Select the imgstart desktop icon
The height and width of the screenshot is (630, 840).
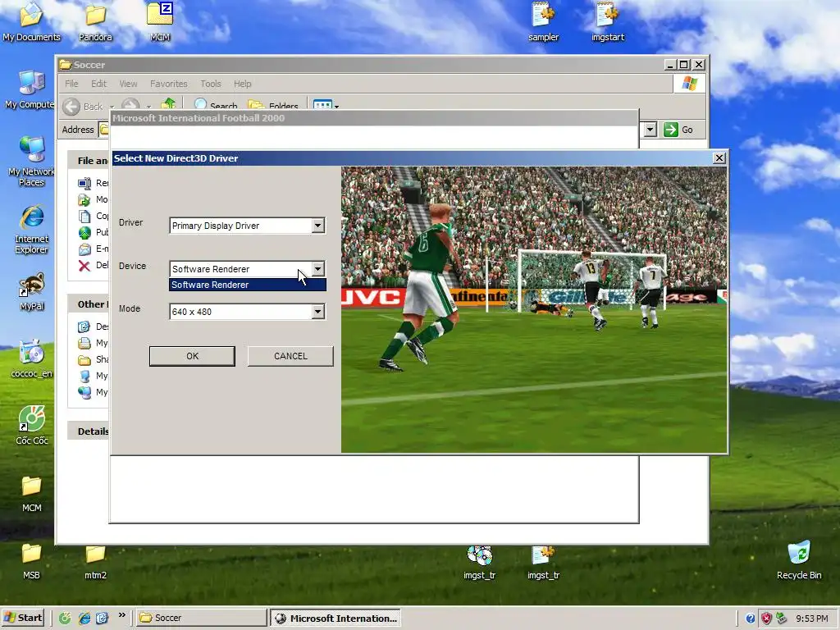[x=608, y=22]
